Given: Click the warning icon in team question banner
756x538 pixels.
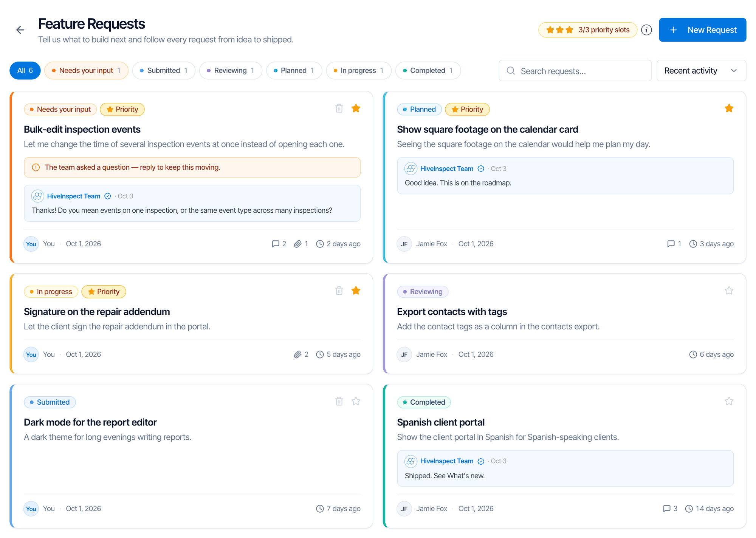Looking at the screenshot, I should pos(36,167).
